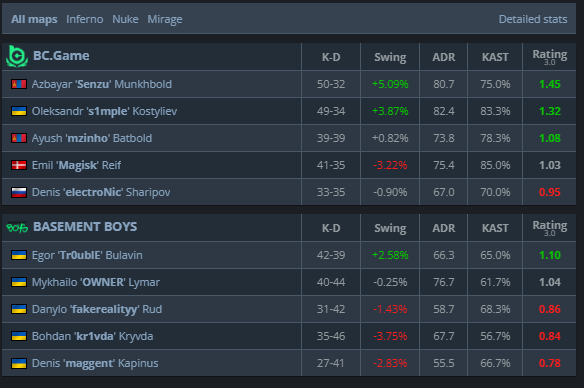Screen dimensions: 584x388
Task: Open Mykhailo 'OWNER' Lymar player profile
Action: (x=96, y=282)
